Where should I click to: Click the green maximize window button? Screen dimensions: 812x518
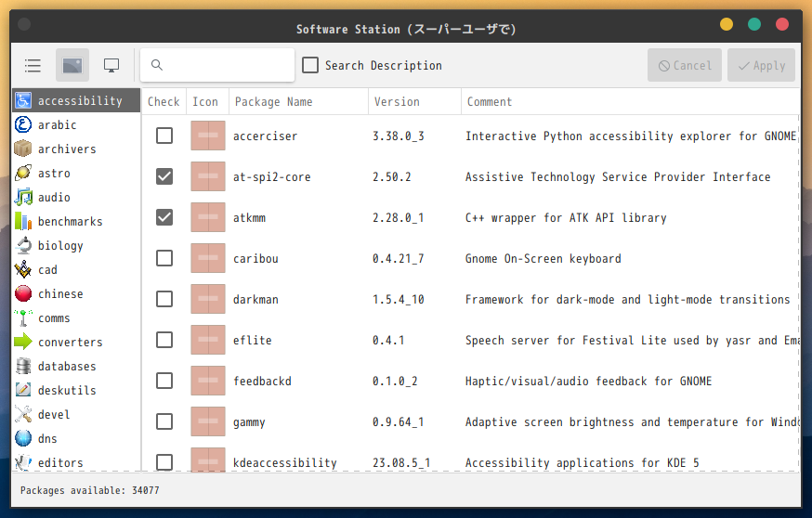(x=754, y=24)
